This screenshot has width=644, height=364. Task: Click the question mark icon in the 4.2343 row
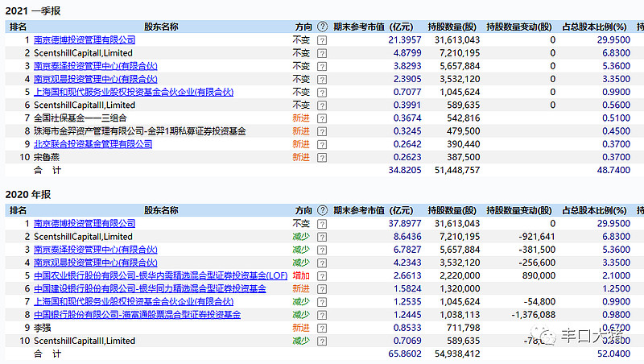click(x=322, y=263)
